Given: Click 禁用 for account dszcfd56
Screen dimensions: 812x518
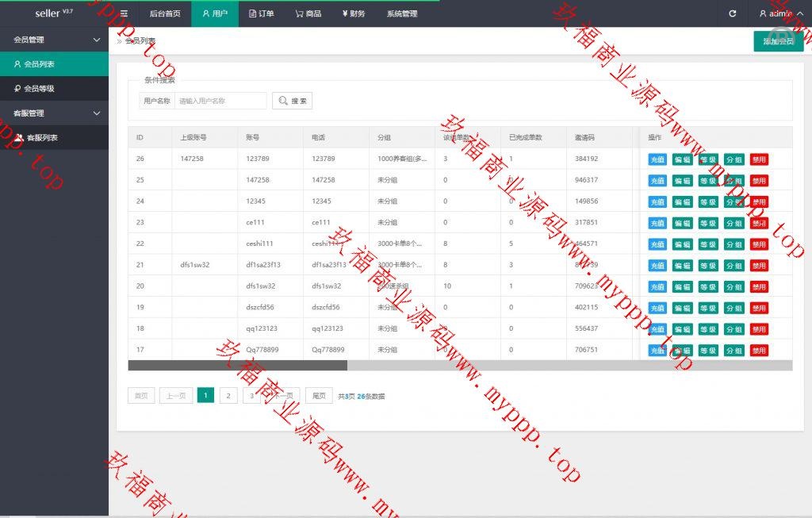Looking at the screenshot, I should (759, 308).
